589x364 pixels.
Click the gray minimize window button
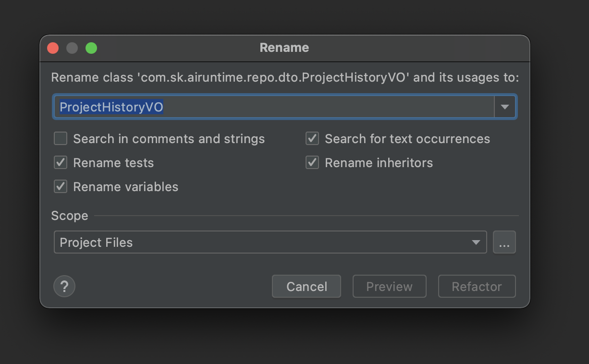(x=72, y=48)
